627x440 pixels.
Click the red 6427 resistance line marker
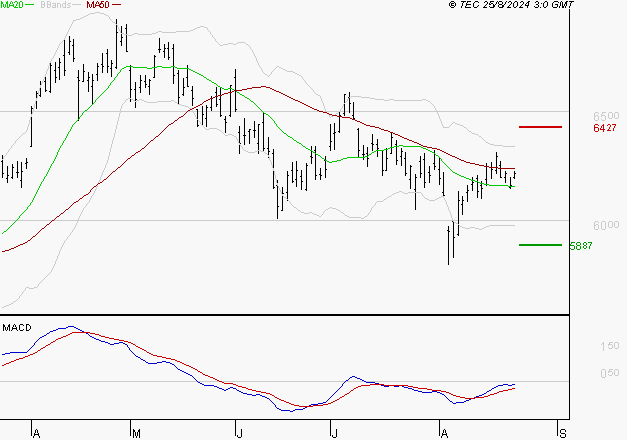[x=540, y=127]
